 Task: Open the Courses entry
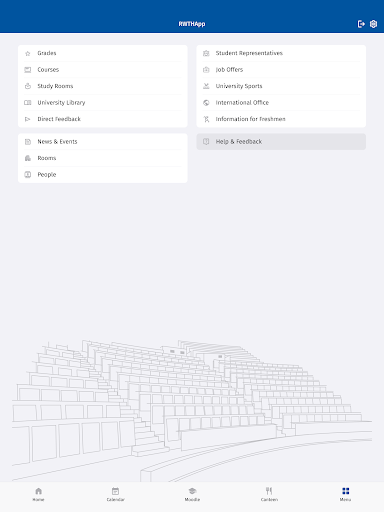click(103, 70)
